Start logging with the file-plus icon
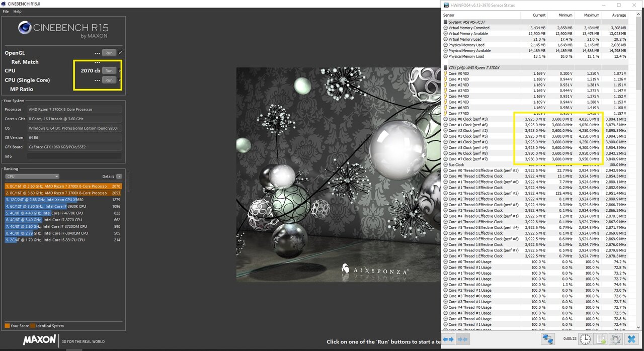644x351 pixels. pos(600,339)
